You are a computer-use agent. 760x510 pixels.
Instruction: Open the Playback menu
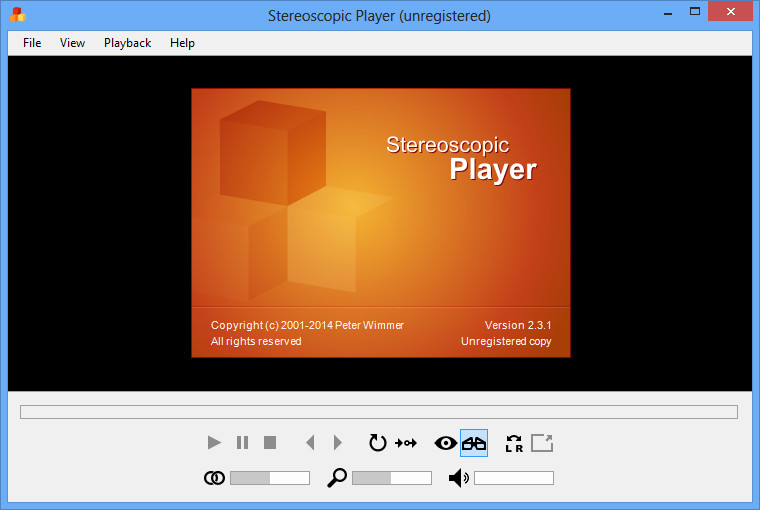127,43
